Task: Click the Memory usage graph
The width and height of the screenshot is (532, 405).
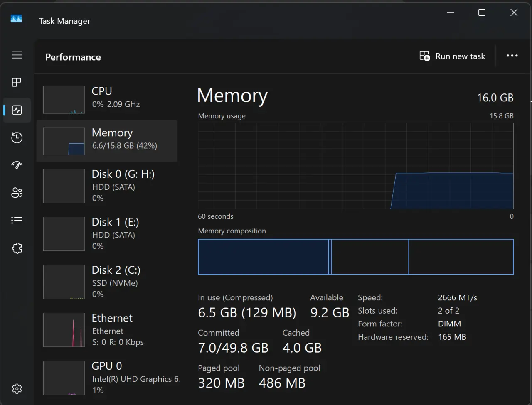Action: (356, 166)
